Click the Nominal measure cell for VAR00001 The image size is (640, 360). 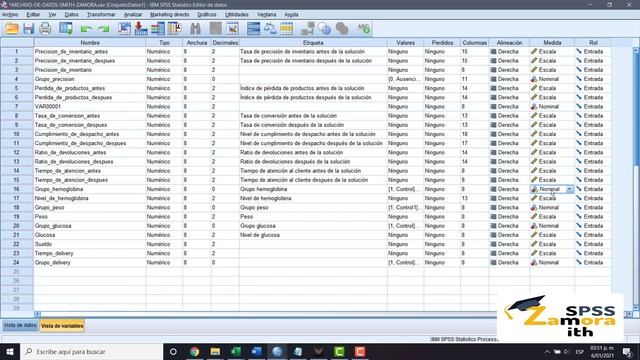coord(552,107)
